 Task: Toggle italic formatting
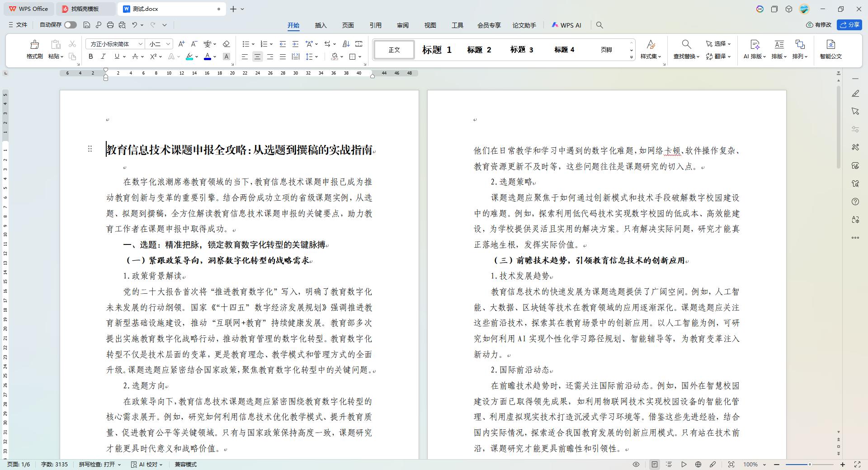(x=103, y=56)
